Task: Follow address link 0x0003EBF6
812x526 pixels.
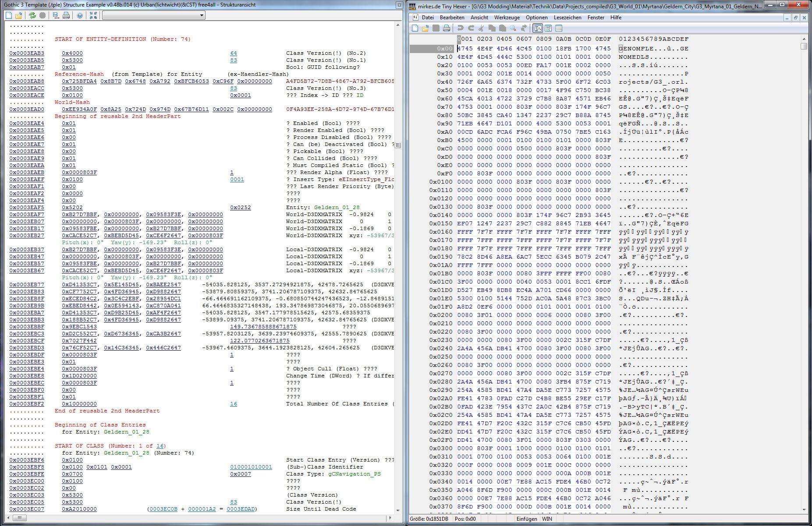Action: (27, 460)
